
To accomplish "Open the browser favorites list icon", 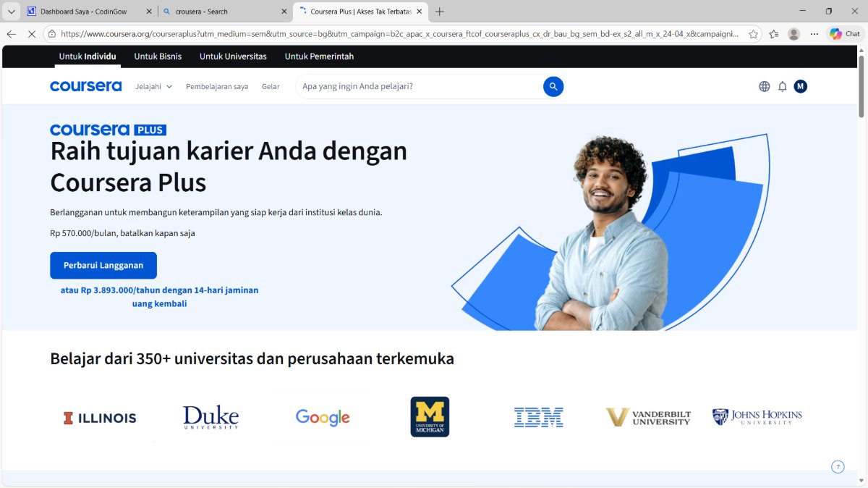I will tap(774, 34).
